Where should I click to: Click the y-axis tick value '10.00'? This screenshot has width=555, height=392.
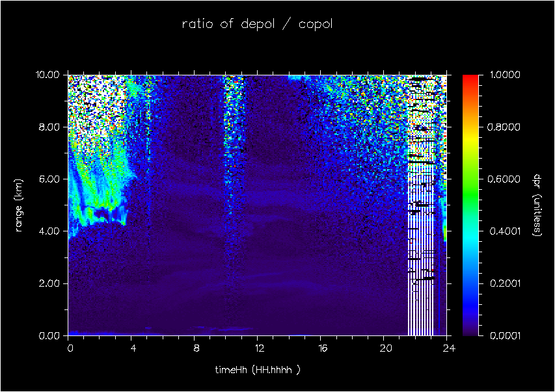[47, 75]
